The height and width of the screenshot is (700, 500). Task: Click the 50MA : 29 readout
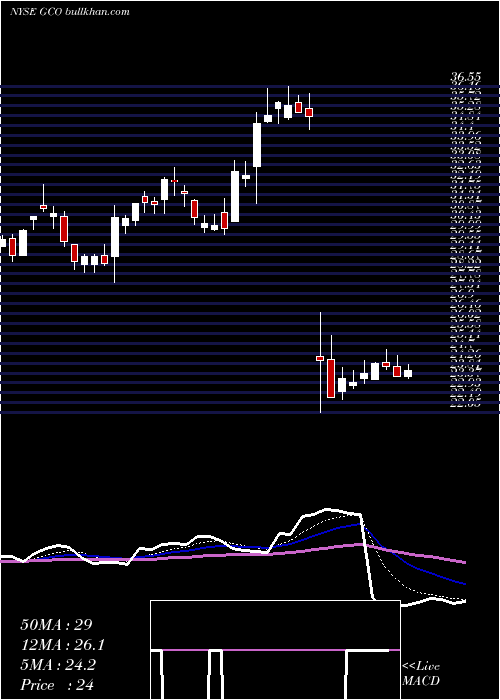56,625
